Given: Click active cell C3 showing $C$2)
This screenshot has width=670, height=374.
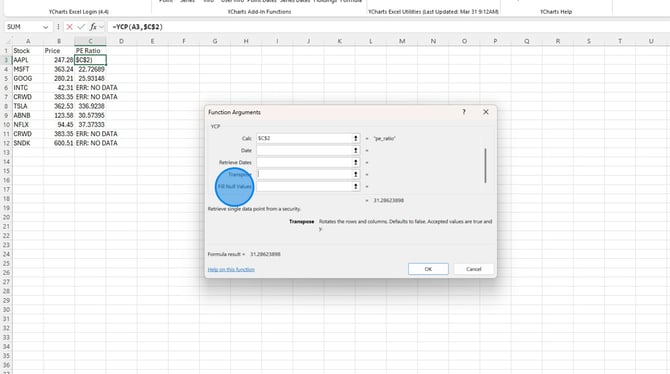Looking at the screenshot, I should (x=90, y=60).
